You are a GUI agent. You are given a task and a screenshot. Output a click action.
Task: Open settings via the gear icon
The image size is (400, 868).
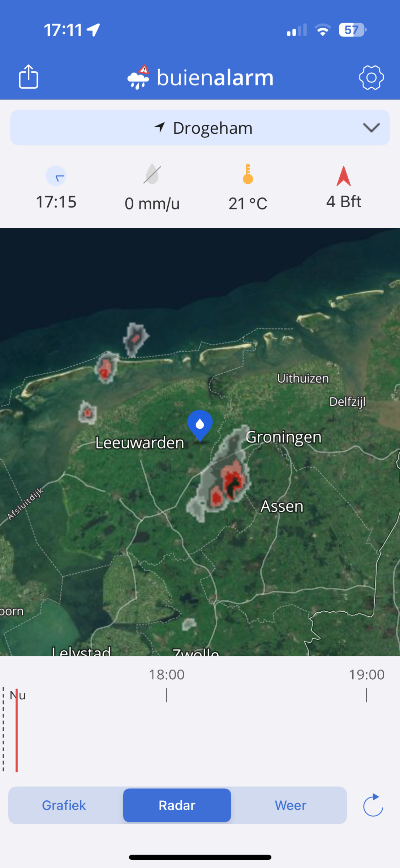click(371, 77)
